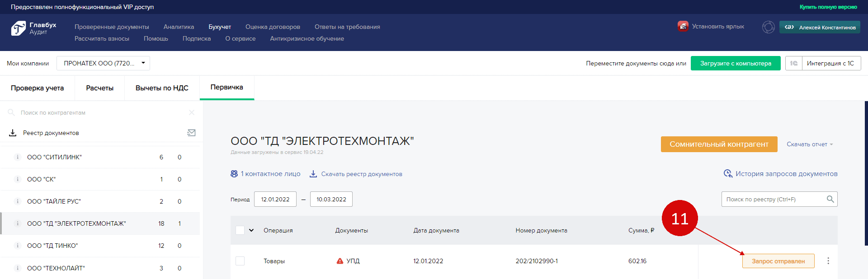Open О сервисе menu item
868x279 pixels.
point(241,38)
